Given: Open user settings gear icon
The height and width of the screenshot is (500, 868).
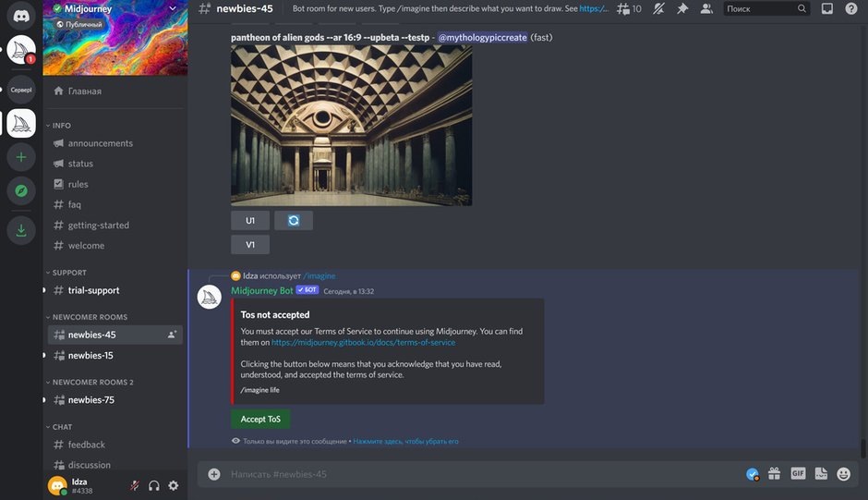Looking at the screenshot, I should click(174, 485).
